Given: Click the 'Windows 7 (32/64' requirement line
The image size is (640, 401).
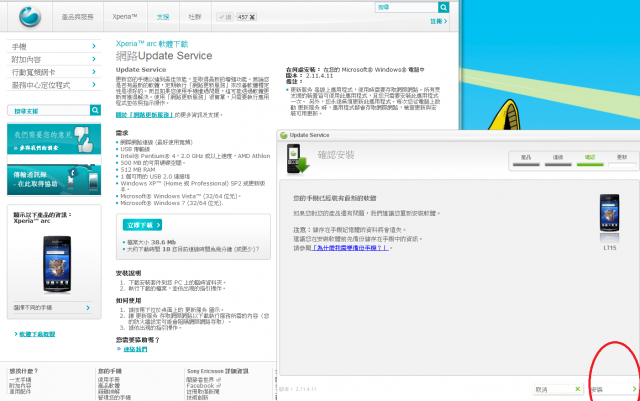Looking at the screenshot, I should (x=171, y=203).
